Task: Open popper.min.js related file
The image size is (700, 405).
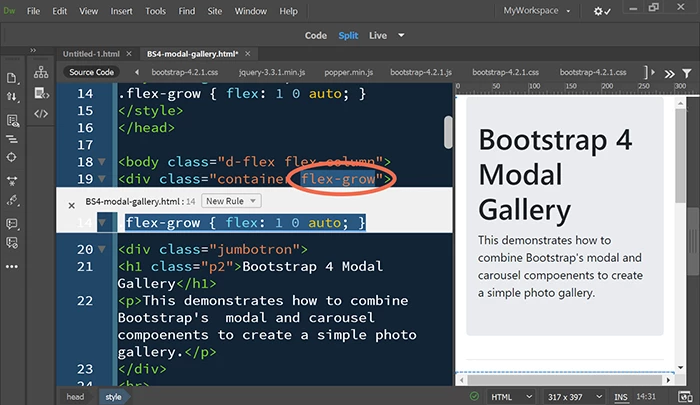Action: tap(349, 72)
